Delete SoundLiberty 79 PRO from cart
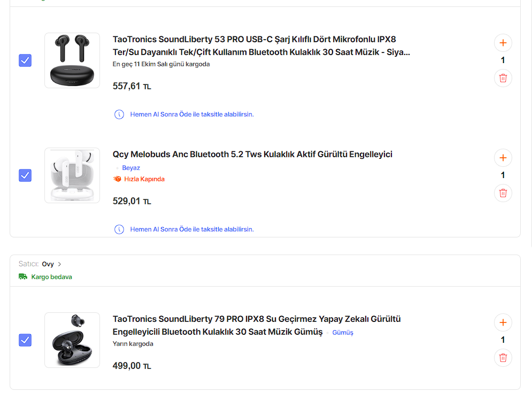 coord(503,358)
